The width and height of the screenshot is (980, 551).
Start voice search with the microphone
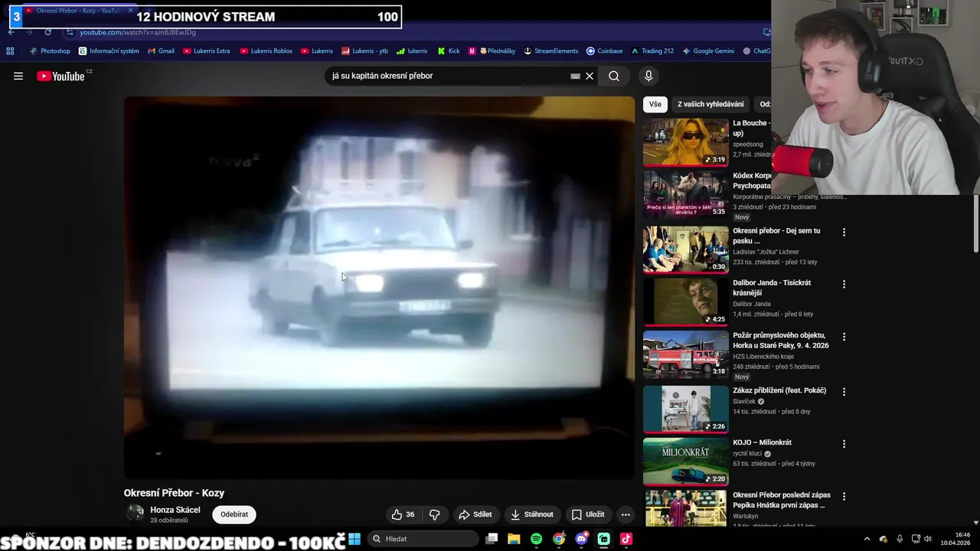(648, 76)
